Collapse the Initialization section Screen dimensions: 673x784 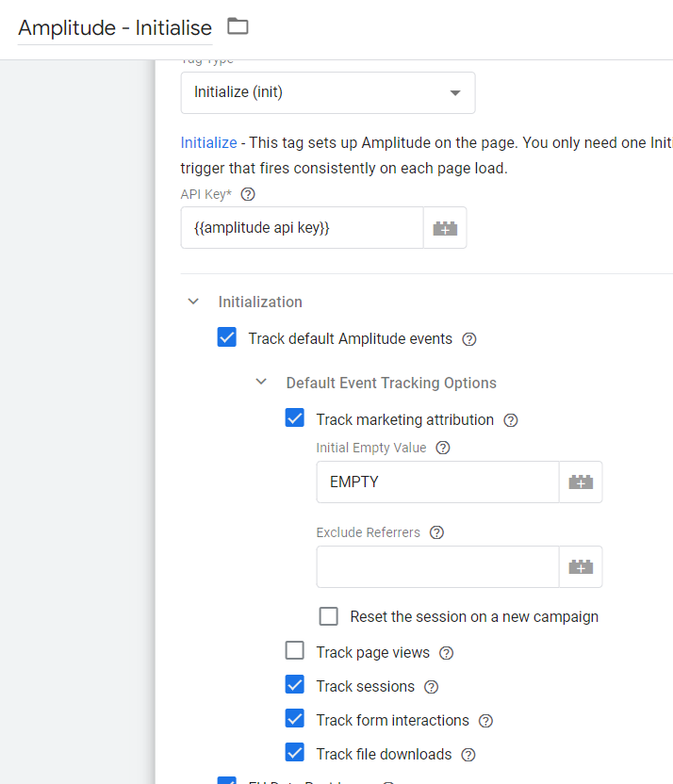coord(193,302)
